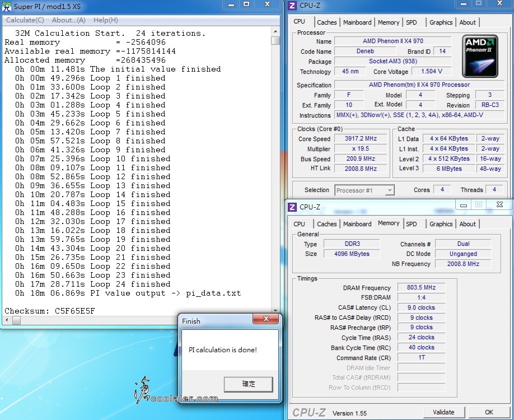Click the memory Size value '4096 MBytes'

[352, 254]
